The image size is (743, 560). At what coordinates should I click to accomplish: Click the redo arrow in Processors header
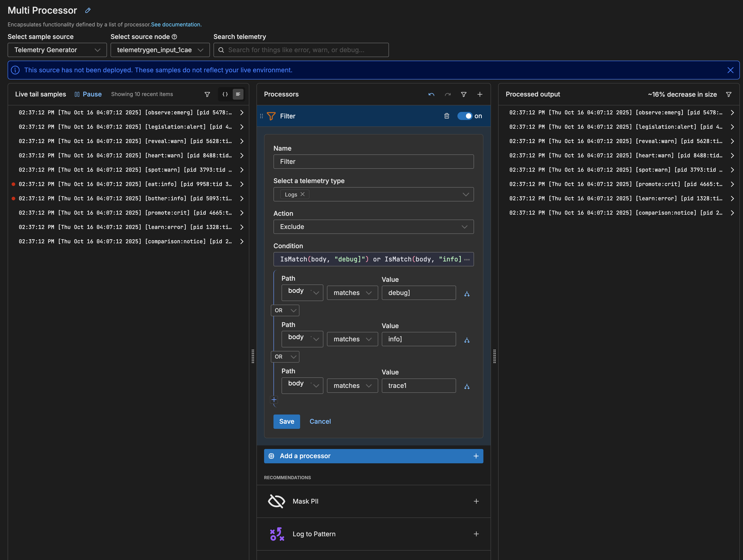point(447,94)
